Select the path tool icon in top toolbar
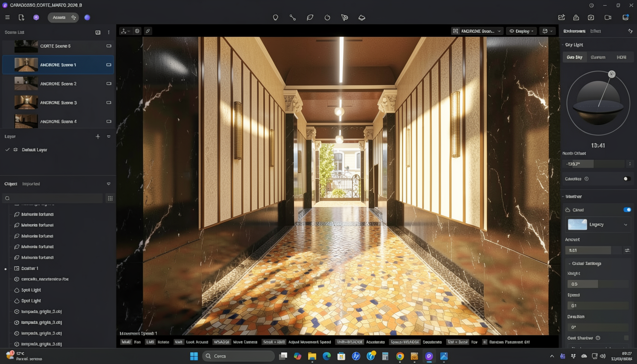 [292, 18]
